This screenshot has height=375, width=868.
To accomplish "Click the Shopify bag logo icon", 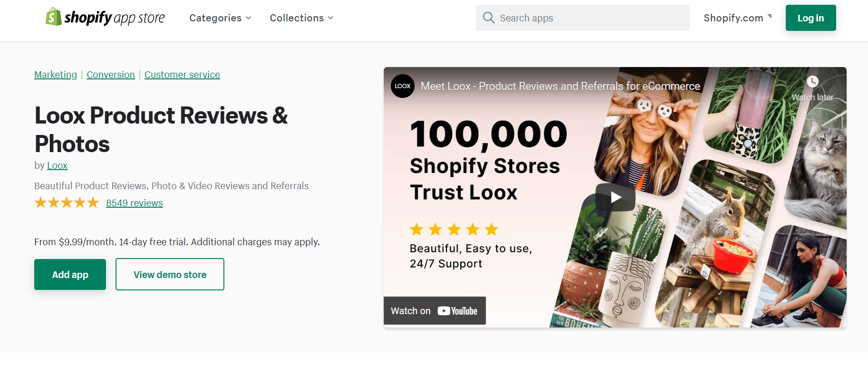I will [x=53, y=17].
